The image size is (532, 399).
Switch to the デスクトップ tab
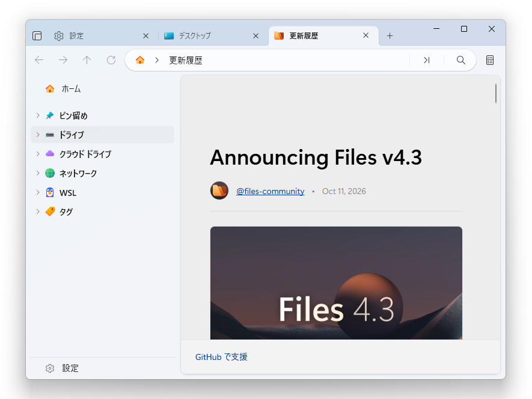coord(212,35)
